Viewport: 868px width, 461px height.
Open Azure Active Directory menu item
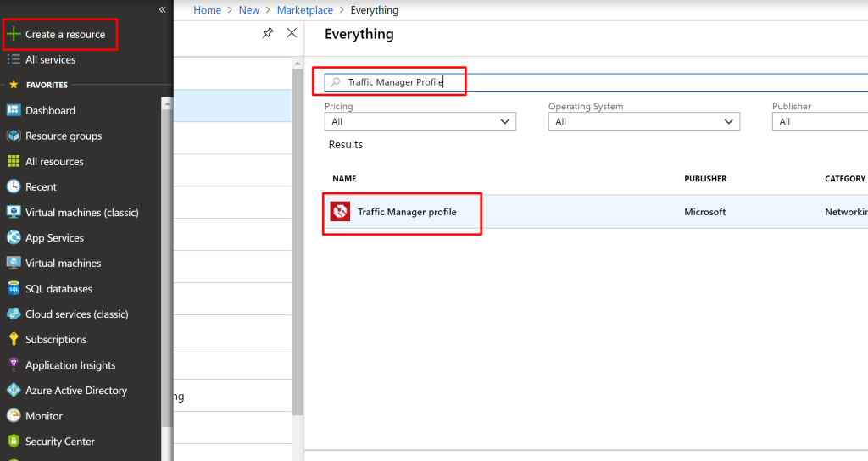coord(75,390)
